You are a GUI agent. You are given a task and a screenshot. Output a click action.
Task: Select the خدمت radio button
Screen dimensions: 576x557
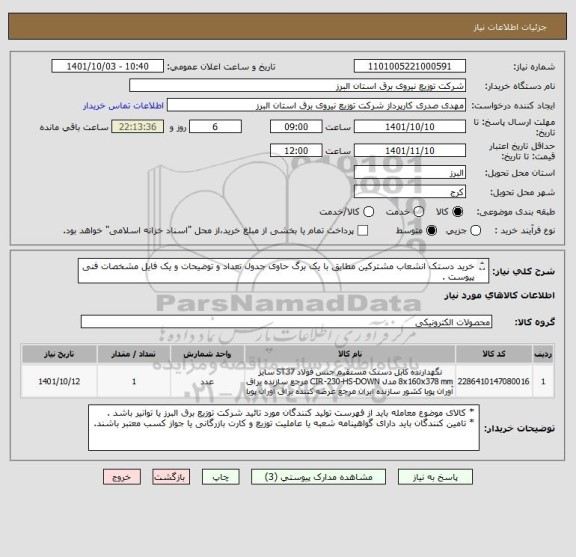point(419,212)
